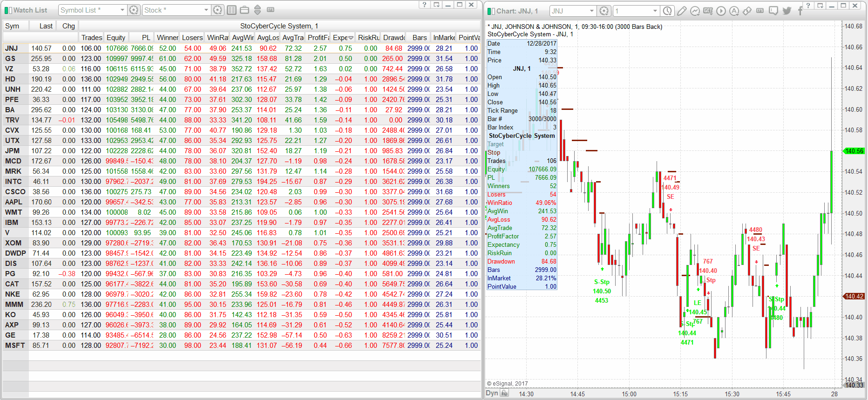Click the Last column header

[x=42, y=26]
